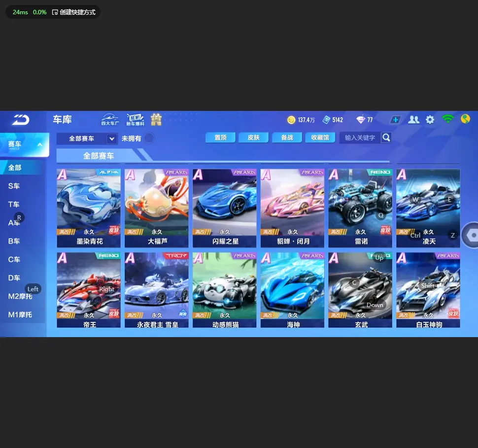Select the 大福芦 car card
This screenshot has height=448, width=478.
click(157, 208)
